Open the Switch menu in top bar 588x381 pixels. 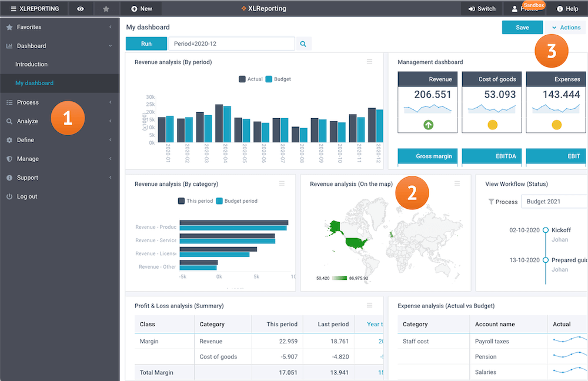482,9
